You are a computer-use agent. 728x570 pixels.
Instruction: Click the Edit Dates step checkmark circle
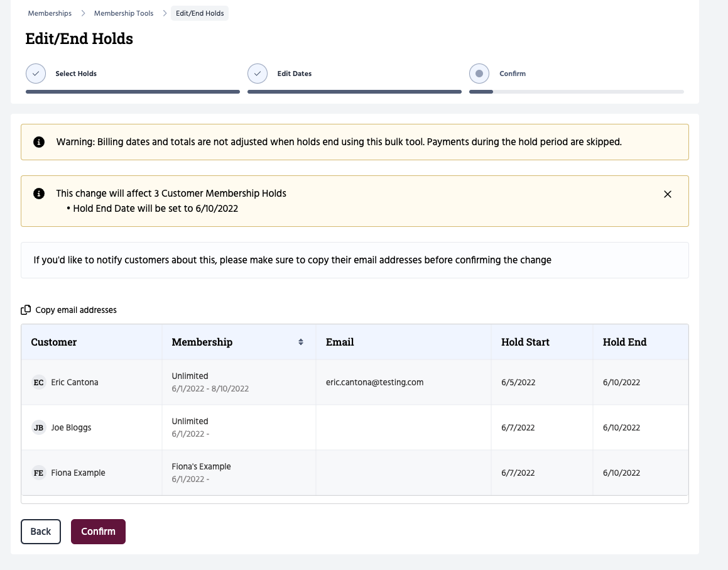[258, 74]
